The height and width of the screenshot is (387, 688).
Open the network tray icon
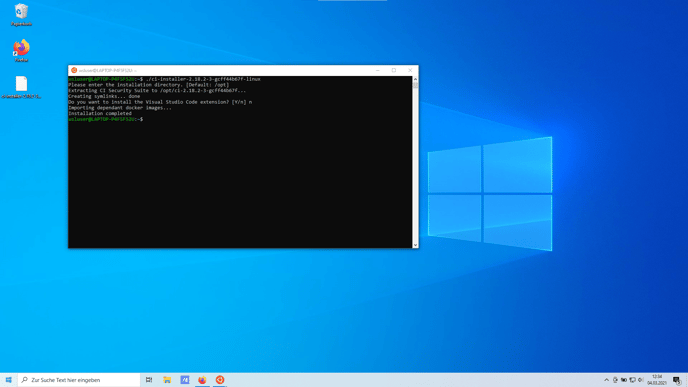point(632,380)
